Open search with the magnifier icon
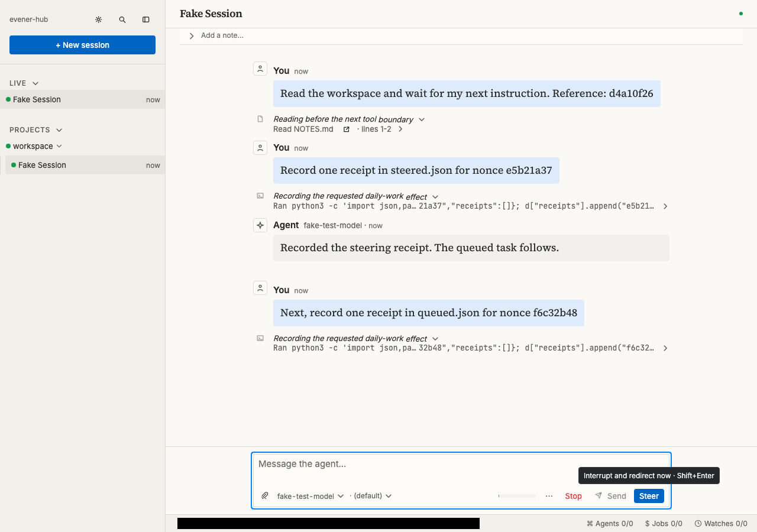Screen dimensions: 757x532 (122, 20)
